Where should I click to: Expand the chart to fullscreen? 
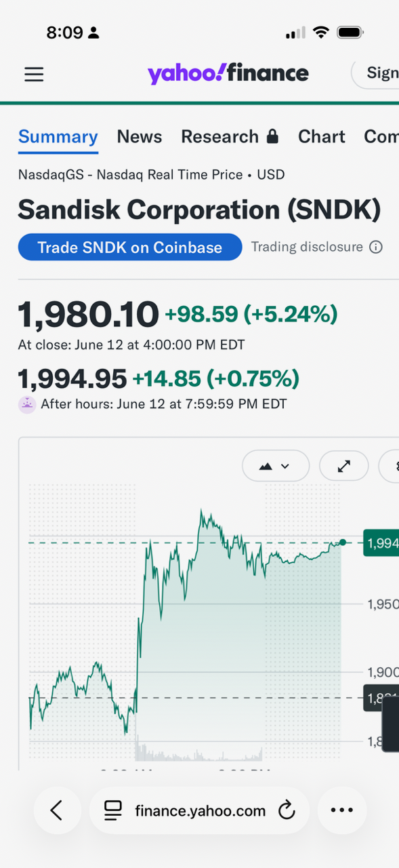[x=344, y=466]
